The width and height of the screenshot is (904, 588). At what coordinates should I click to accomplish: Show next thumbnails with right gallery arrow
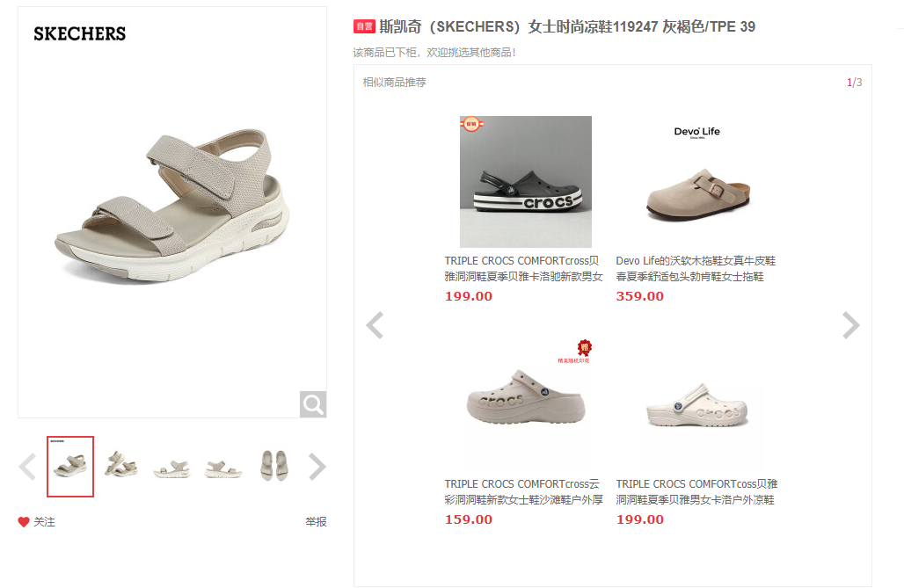click(317, 467)
